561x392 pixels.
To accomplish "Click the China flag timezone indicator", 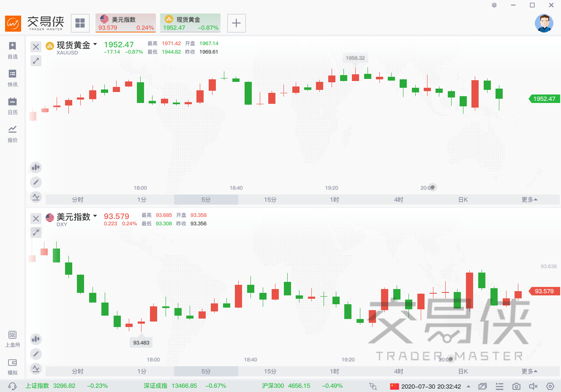I will [x=395, y=386].
